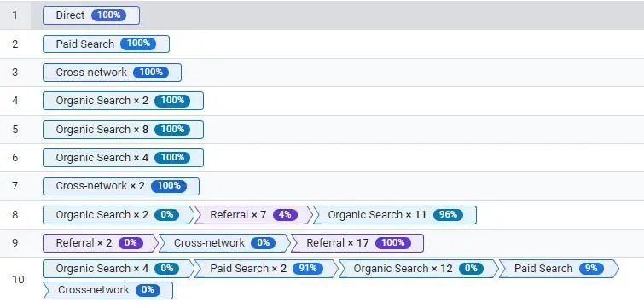
Task: Select row number 5
Action: (x=15, y=130)
